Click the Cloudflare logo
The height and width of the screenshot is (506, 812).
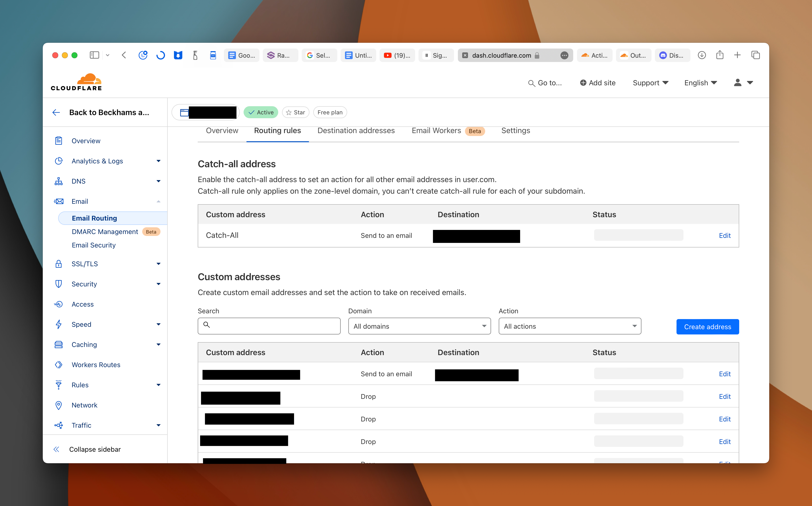click(x=76, y=82)
